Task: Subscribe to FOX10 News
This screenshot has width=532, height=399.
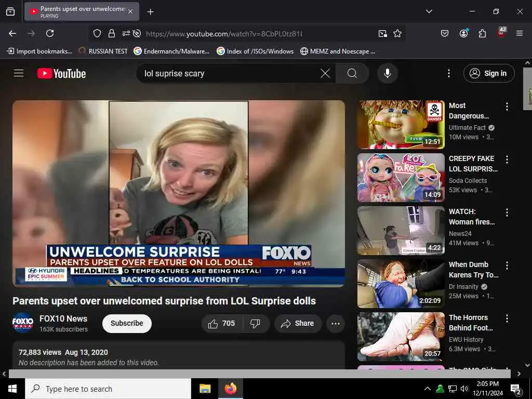Action: [127, 323]
